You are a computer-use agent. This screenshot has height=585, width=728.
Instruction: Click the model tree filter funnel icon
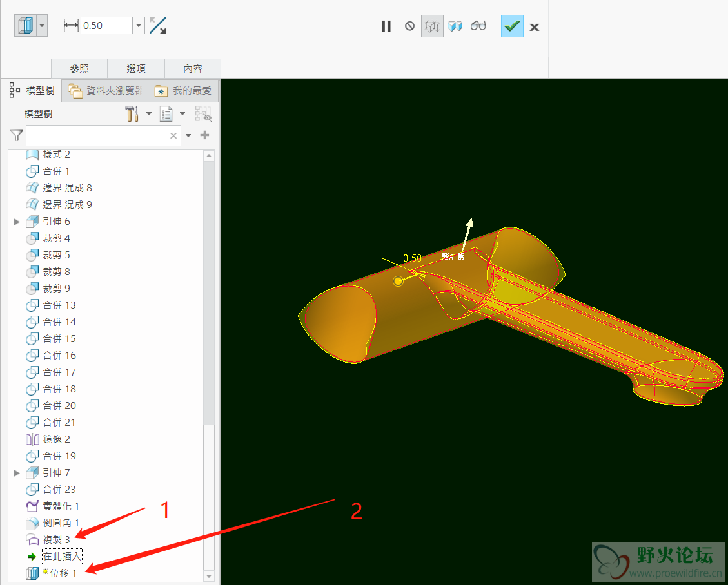point(17,135)
